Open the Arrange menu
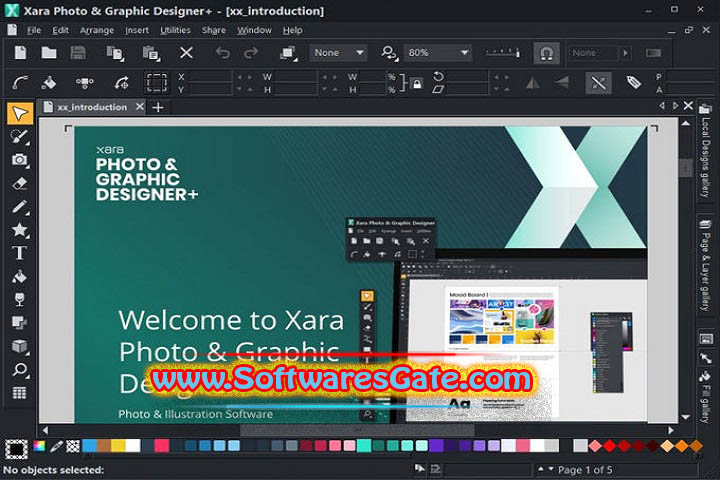The image size is (720, 480). tap(97, 30)
